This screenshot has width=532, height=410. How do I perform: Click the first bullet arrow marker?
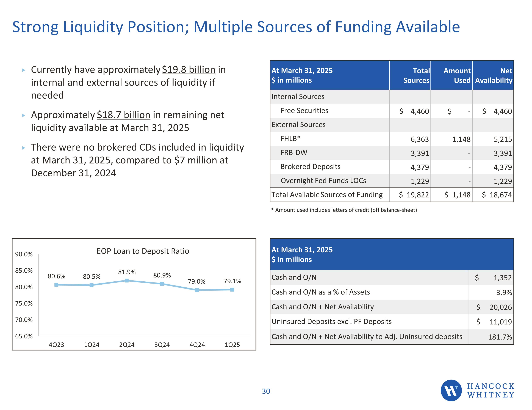pyautogui.click(x=24, y=70)
